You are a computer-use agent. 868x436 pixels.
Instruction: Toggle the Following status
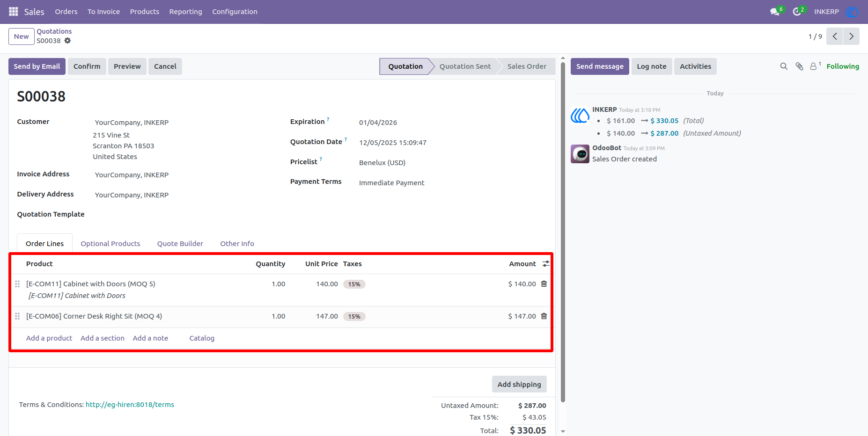(843, 66)
